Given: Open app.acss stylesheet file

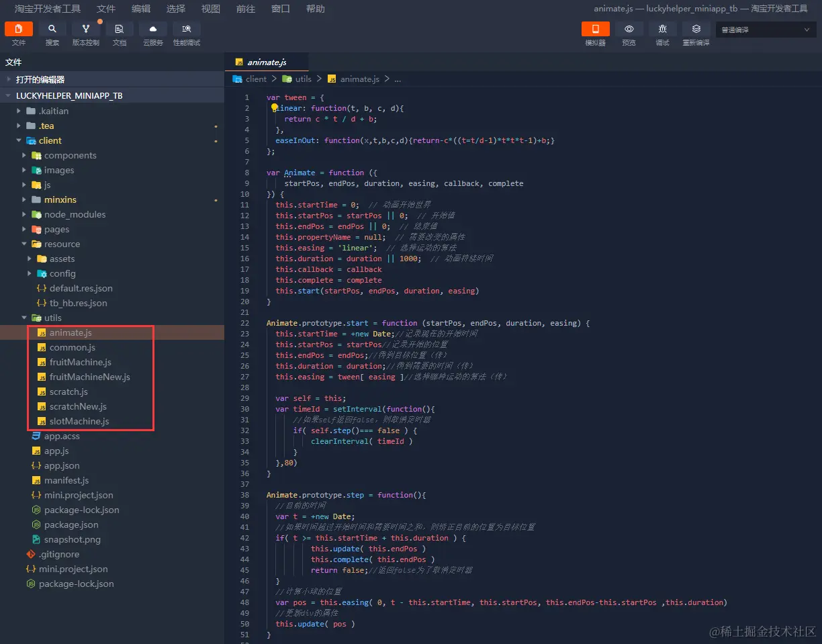Looking at the screenshot, I should pyautogui.click(x=111, y=436).
